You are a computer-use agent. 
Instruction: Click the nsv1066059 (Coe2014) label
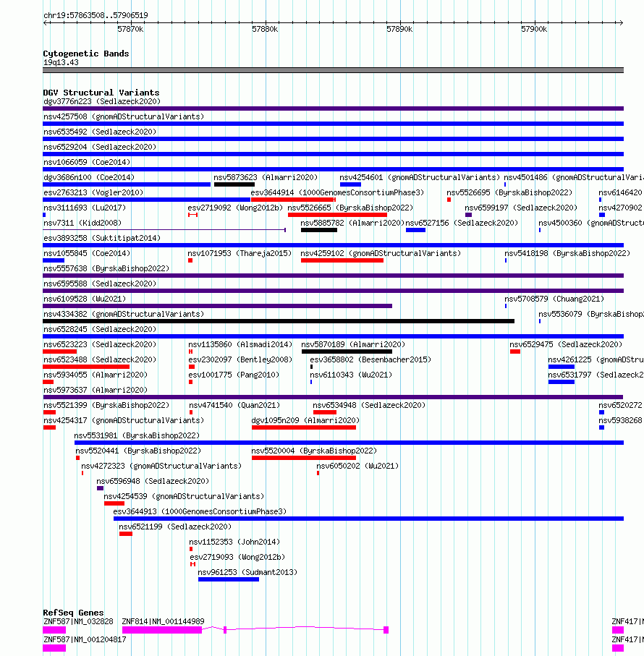(x=87, y=162)
